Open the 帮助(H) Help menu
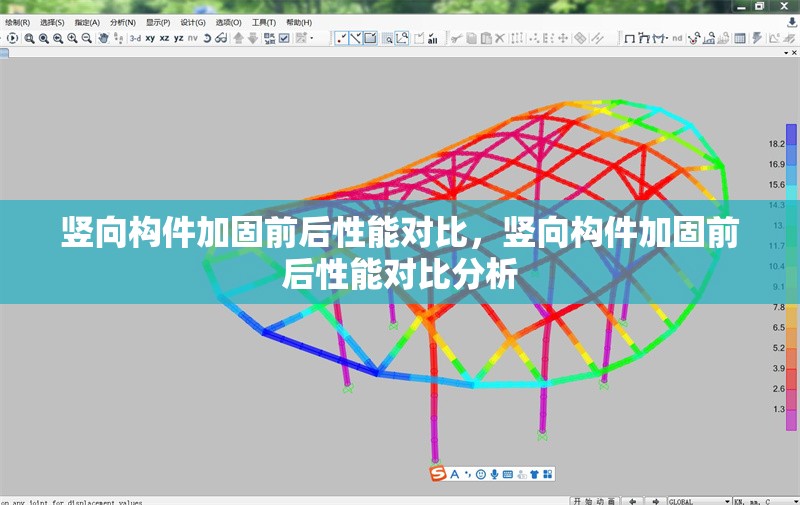Image resolution: width=800 pixels, height=505 pixels. (x=298, y=22)
